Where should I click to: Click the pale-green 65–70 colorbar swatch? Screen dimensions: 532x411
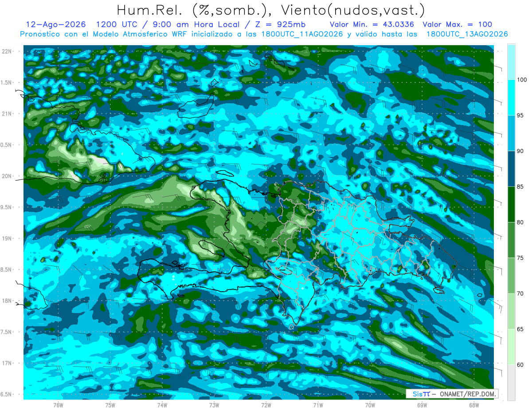coord(511,311)
